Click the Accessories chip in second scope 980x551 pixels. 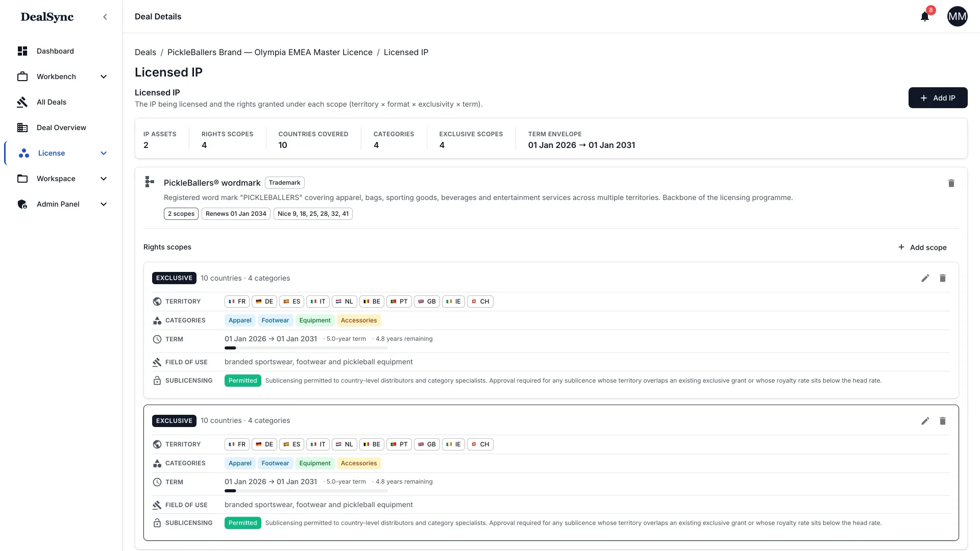tap(359, 463)
